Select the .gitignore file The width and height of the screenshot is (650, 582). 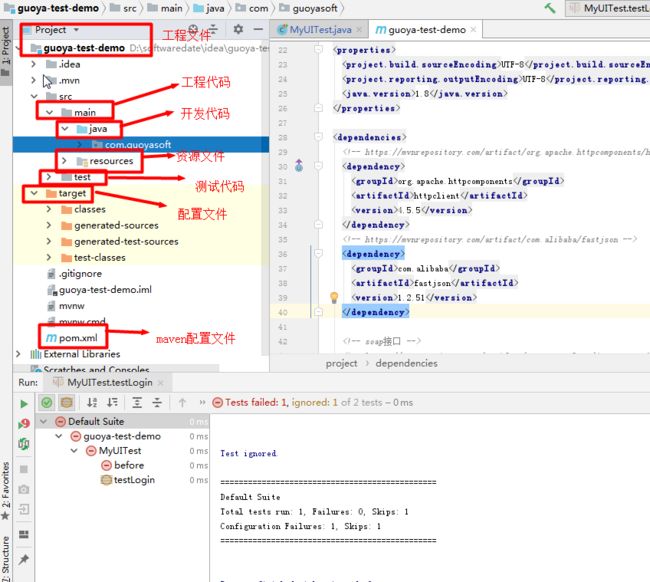(x=75, y=274)
